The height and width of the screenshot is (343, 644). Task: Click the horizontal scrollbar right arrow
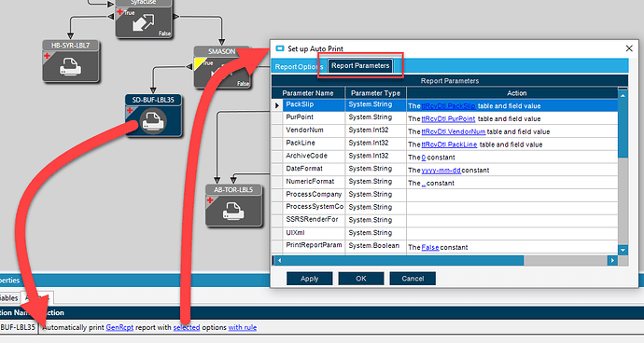[612, 260]
